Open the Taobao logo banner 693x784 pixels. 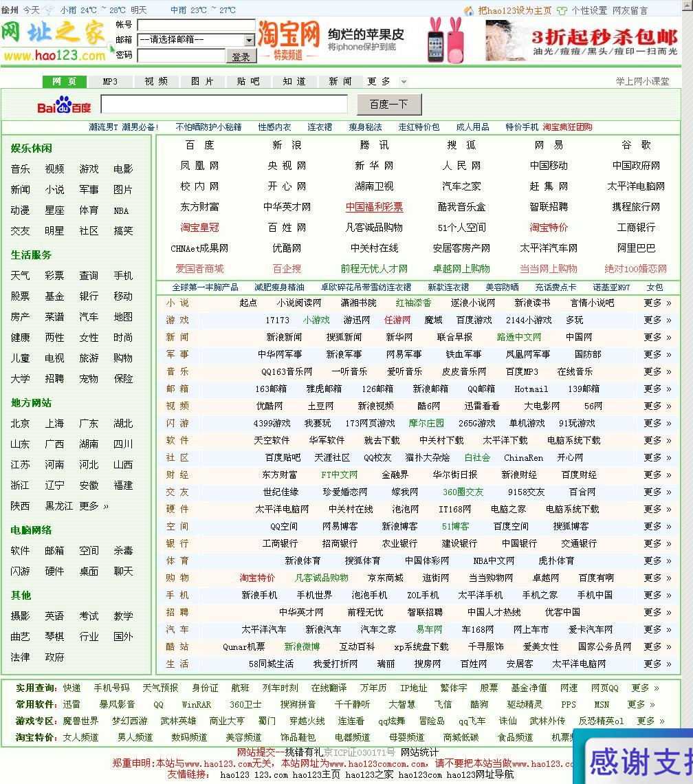click(x=289, y=41)
